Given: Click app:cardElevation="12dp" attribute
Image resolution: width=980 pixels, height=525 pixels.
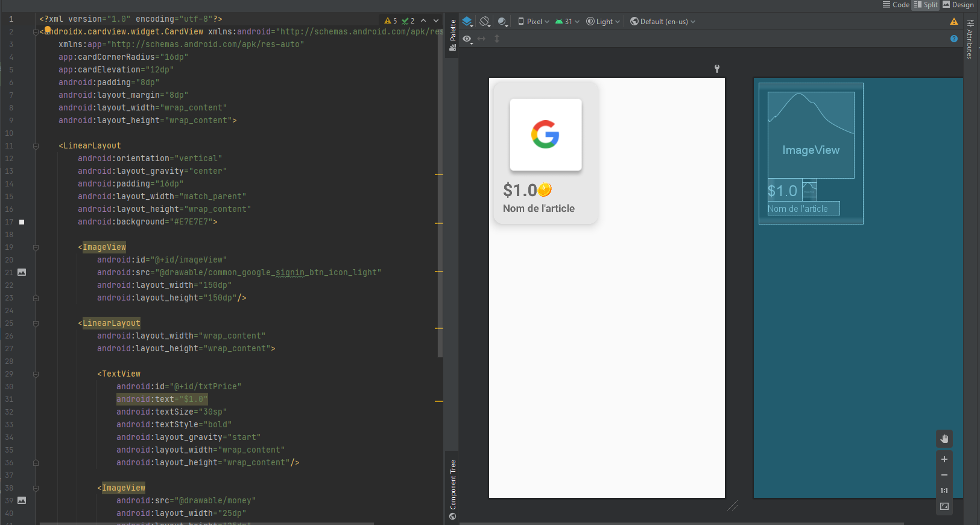Looking at the screenshot, I should [116, 69].
